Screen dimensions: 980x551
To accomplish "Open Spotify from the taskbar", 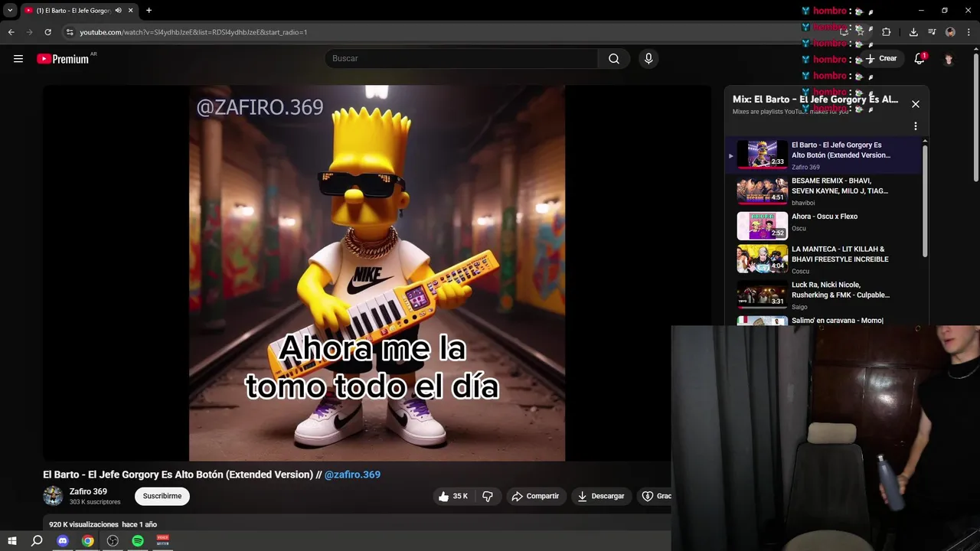I will coord(138,541).
